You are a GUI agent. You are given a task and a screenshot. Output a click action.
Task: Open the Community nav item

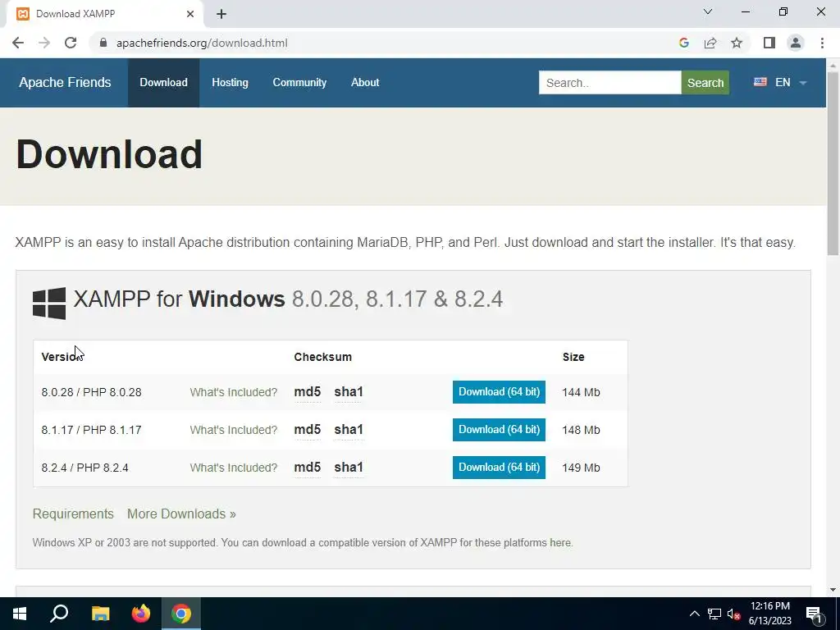coord(299,83)
